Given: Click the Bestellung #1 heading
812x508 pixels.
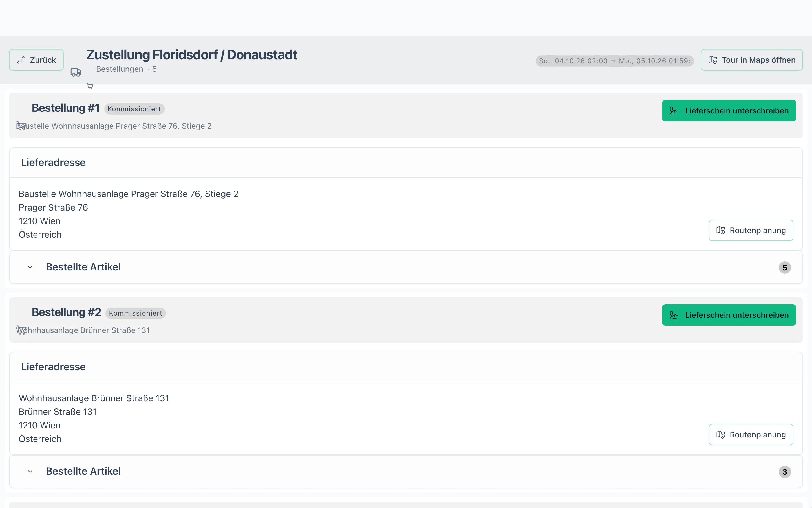Looking at the screenshot, I should coord(66,108).
